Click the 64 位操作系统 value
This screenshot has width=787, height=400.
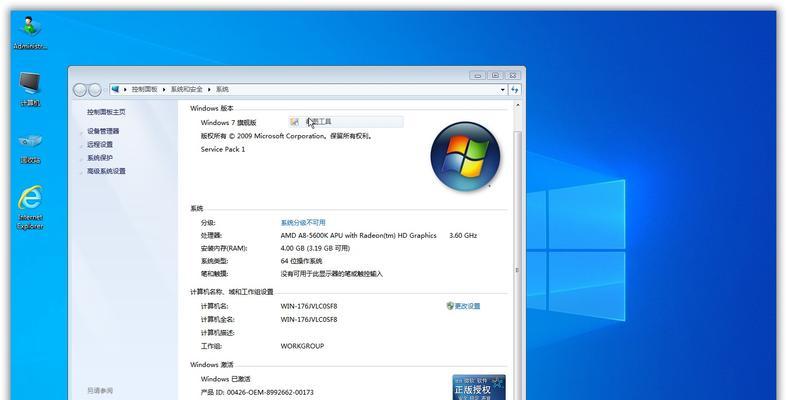[x=301, y=261]
